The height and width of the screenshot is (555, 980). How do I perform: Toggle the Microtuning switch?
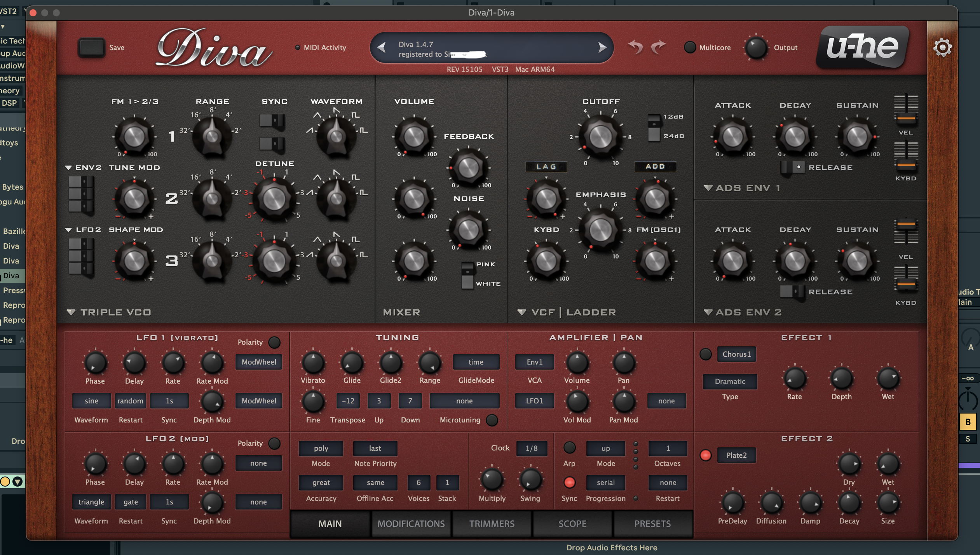click(x=492, y=420)
